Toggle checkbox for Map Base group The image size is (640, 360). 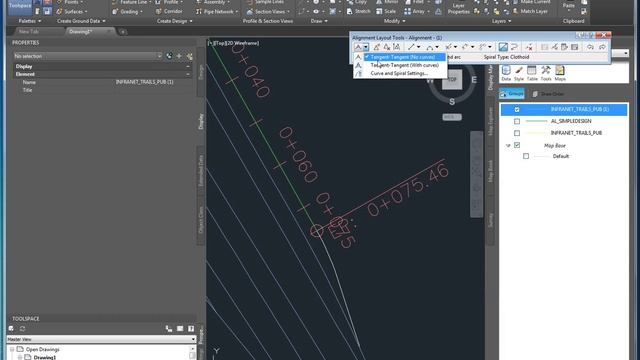point(517,145)
